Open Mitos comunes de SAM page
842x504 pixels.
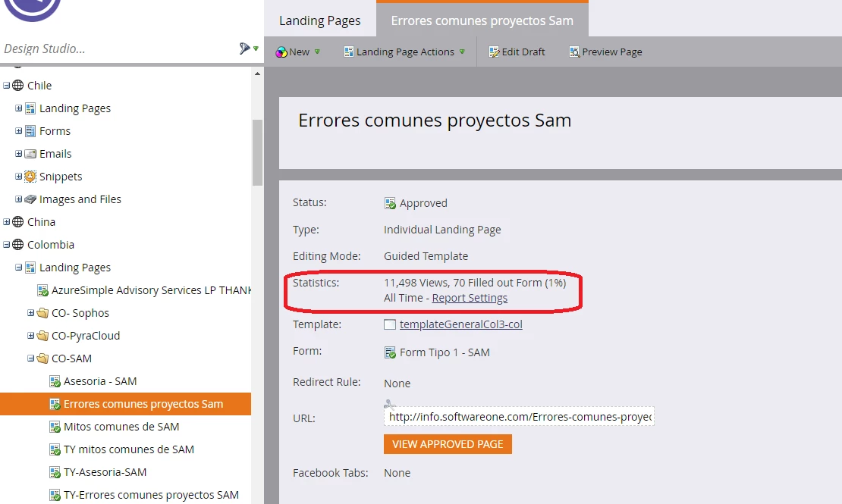(x=121, y=427)
